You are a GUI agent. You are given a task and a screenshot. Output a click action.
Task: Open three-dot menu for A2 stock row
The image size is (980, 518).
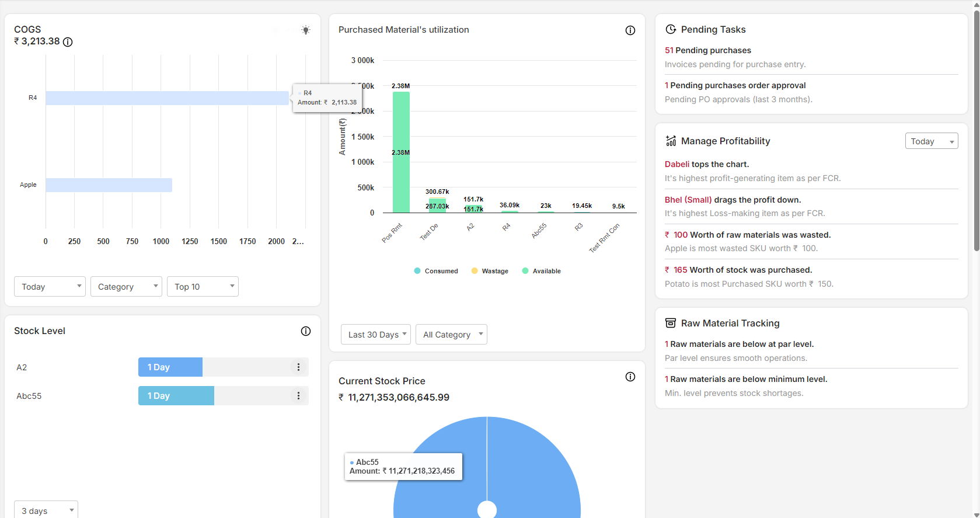(x=298, y=367)
